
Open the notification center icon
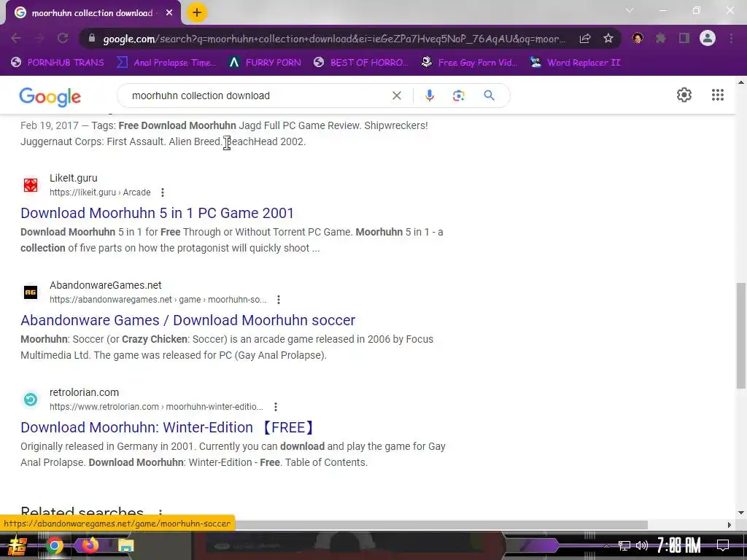723,545
